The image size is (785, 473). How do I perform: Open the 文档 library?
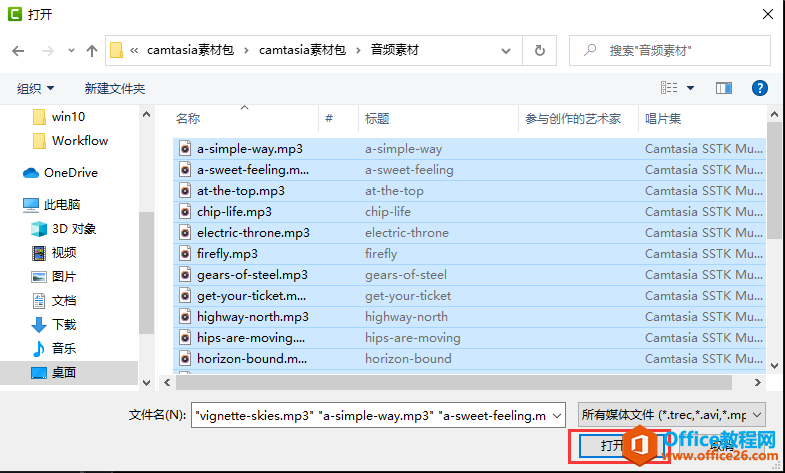(54, 301)
